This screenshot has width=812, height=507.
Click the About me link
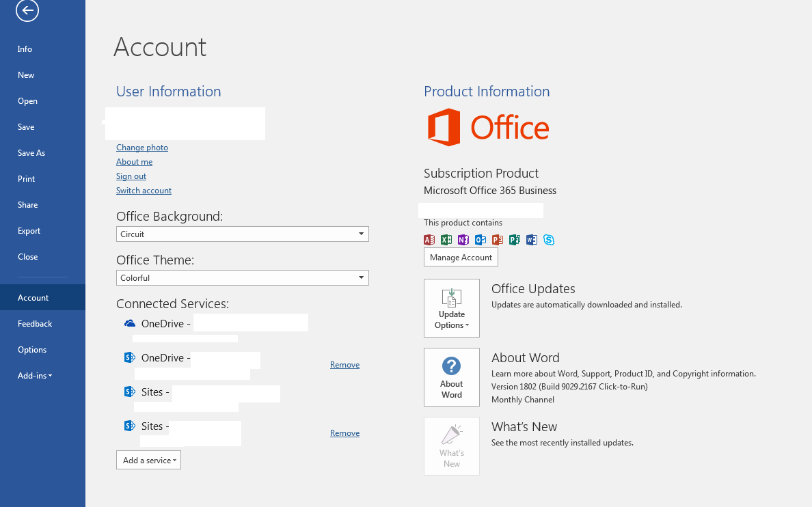(134, 161)
